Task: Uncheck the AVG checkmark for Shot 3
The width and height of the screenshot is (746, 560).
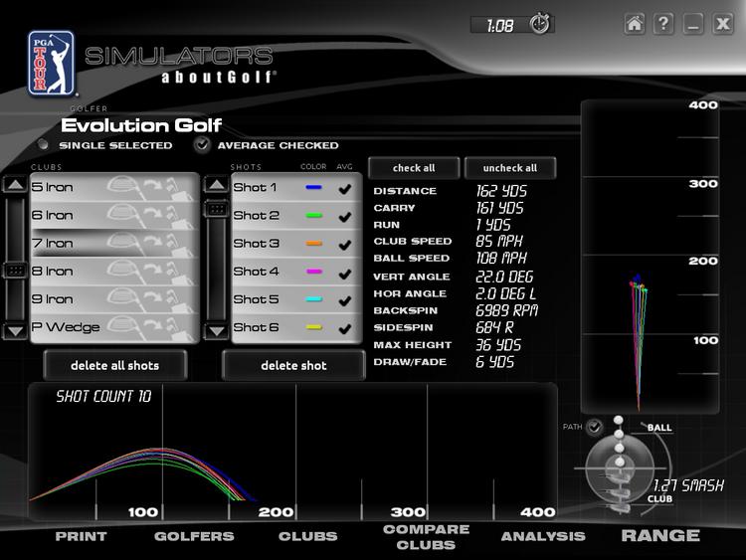Action: [x=345, y=244]
